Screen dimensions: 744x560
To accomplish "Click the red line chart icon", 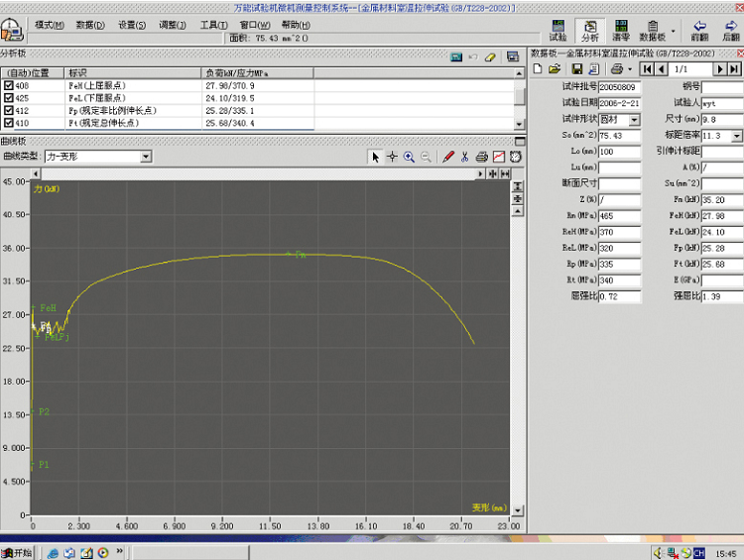I will coord(499,157).
